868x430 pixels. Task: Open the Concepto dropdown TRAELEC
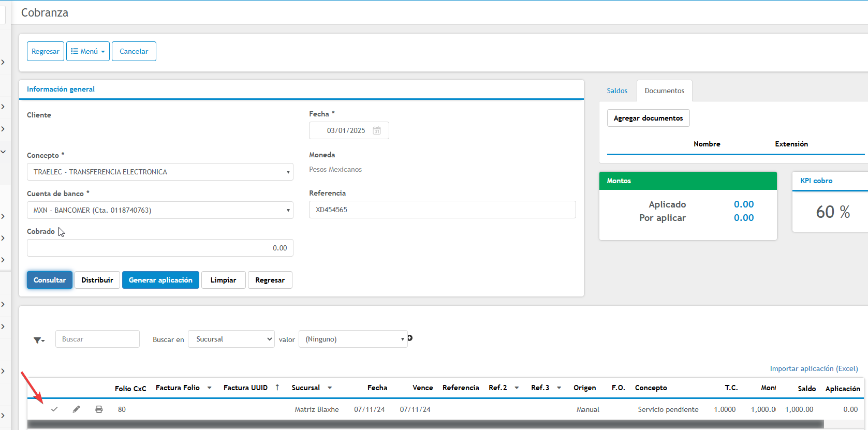tap(160, 172)
